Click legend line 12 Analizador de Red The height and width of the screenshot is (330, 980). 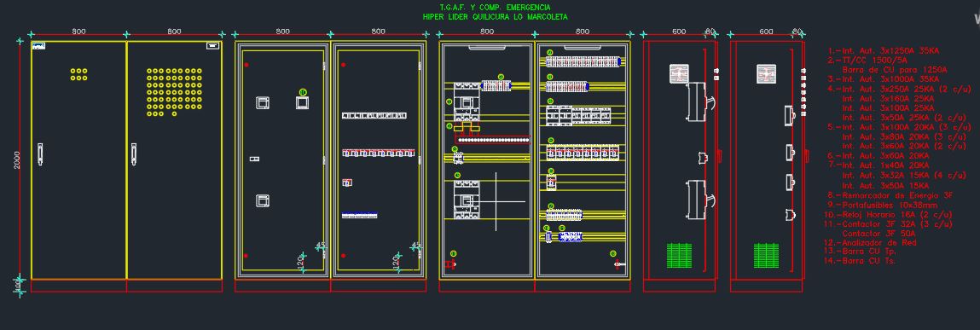click(870, 242)
